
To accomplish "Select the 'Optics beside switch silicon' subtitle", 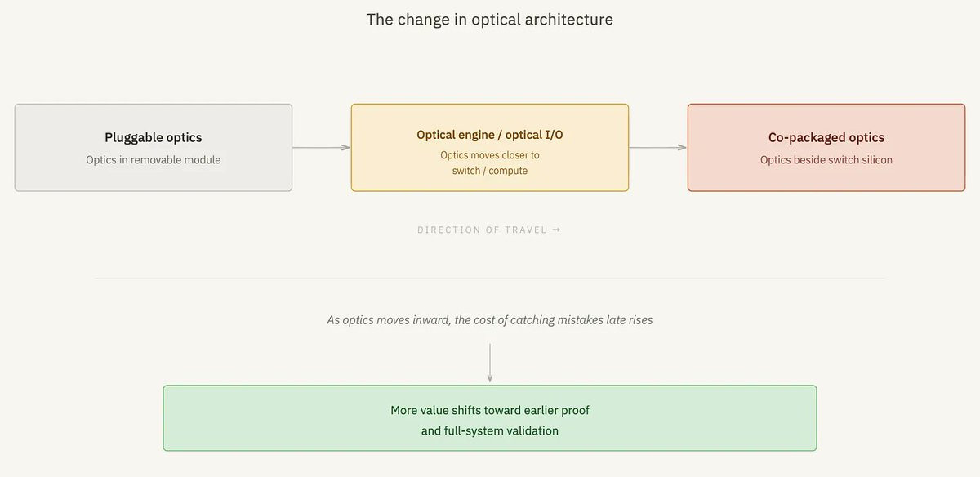I will [826, 160].
